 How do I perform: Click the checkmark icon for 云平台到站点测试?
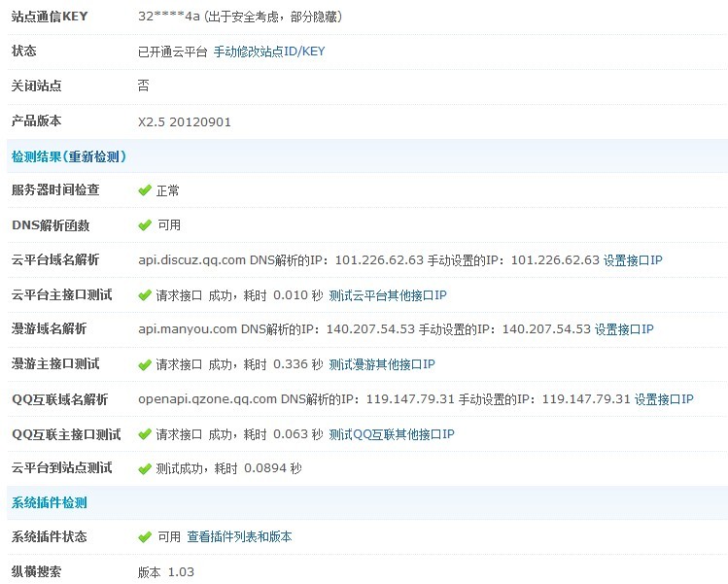point(145,469)
